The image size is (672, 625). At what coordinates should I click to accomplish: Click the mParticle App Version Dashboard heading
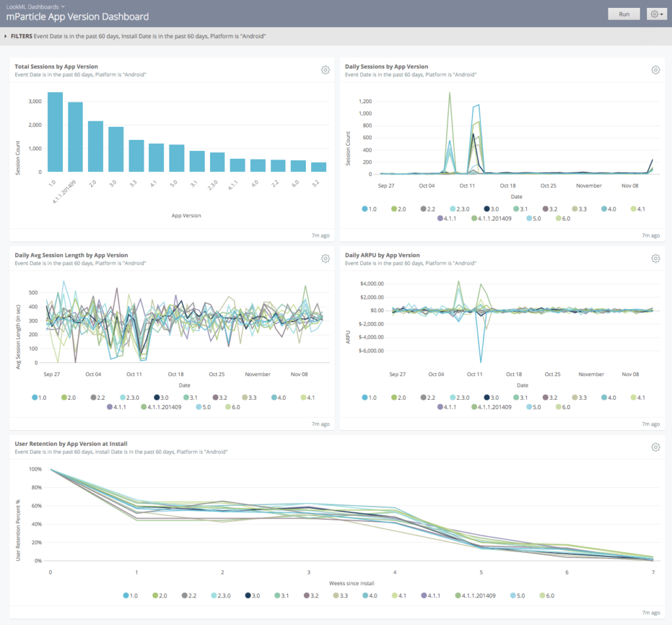77,16
